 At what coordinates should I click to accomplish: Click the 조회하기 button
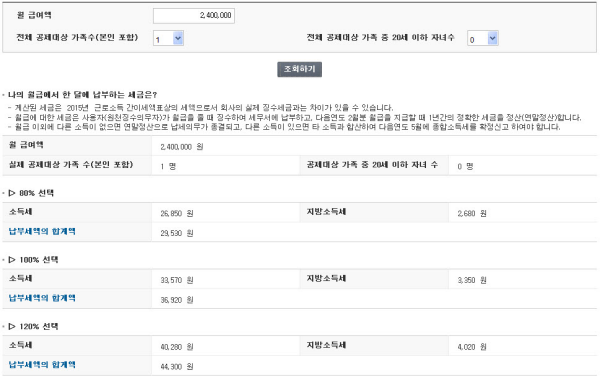point(299,69)
